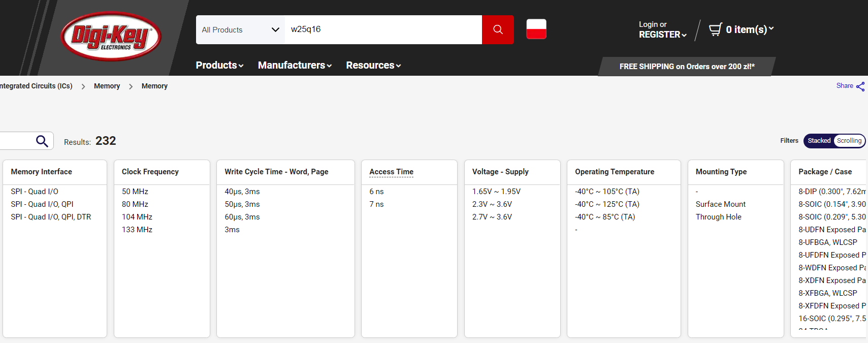Open the Resources menu
The image size is (868, 343).
(373, 66)
